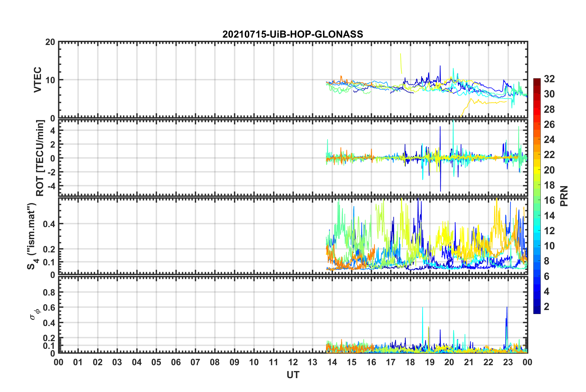Click x-axis tick label 15
The height and width of the screenshot is (392, 586).
click(x=352, y=362)
